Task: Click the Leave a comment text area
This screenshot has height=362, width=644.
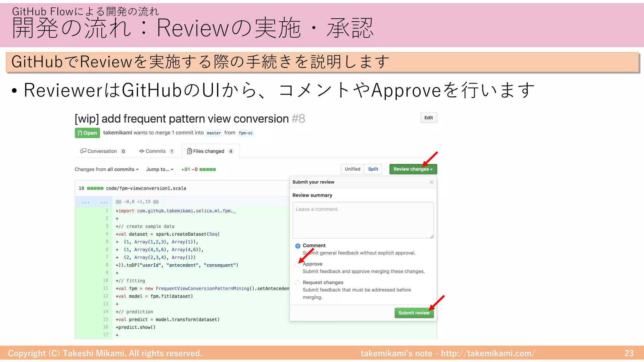Action: coord(363,220)
